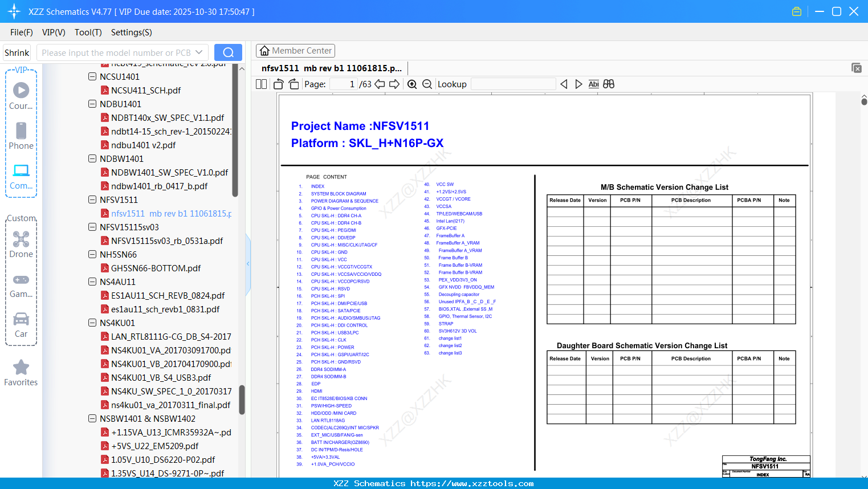The image size is (868, 489).
Task: Open ndbw1401_rb_0417_b.pdf
Action: (x=160, y=186)
